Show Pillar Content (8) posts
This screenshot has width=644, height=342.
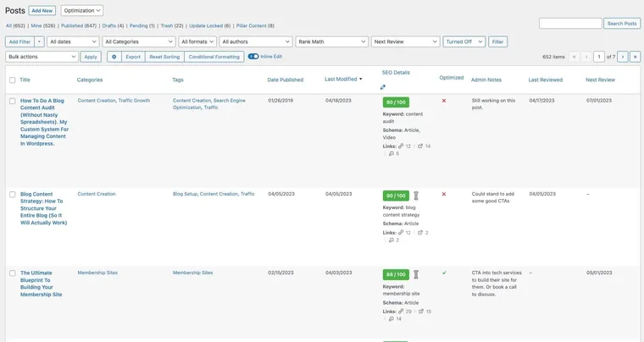[255, 25]
